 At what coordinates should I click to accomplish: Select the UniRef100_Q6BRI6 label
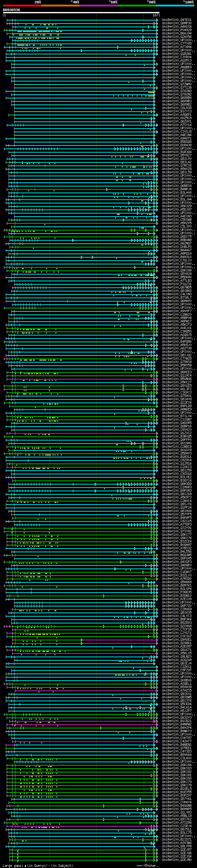pos(176,186)
